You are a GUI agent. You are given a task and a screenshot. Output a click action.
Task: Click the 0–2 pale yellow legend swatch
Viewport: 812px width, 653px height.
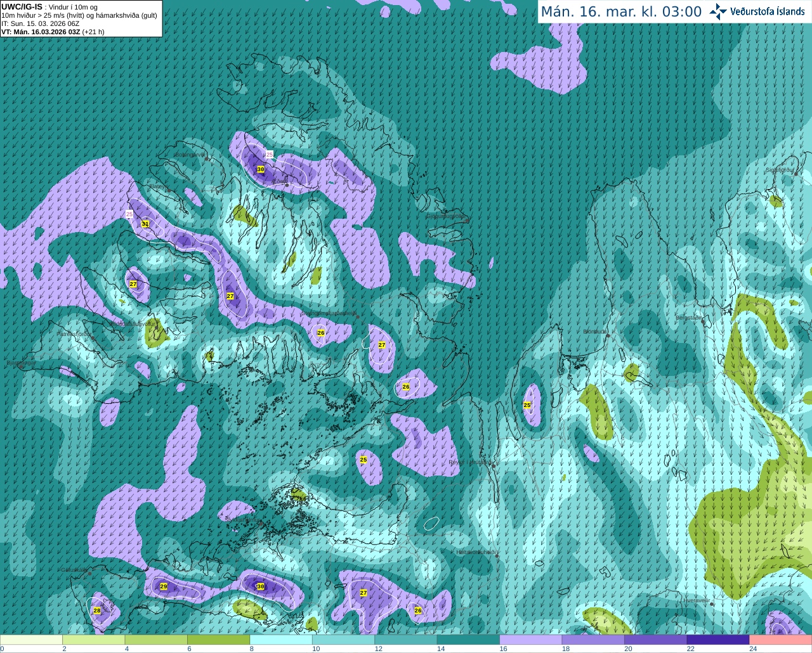click(x=31, y=640)
